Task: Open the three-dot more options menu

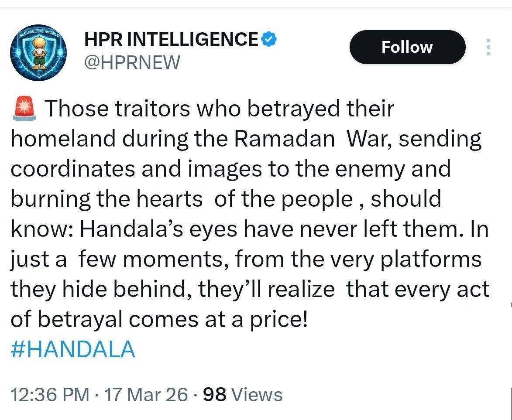Action: pos(488,47)
